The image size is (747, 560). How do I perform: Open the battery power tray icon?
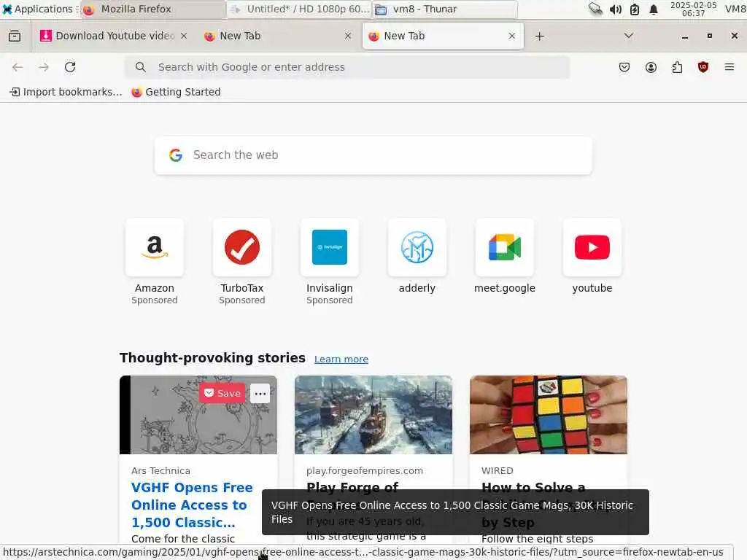[x=635, y=9]
